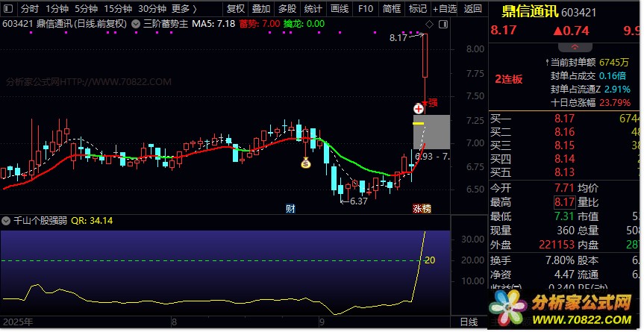Click the 叠加 overlay button
Screen dimensions: 644x332
click(261, 9)
